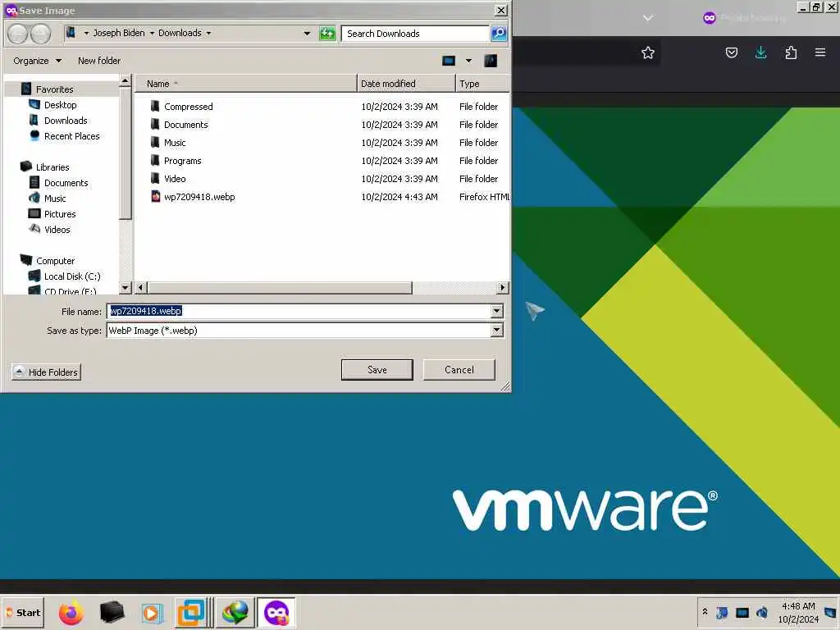Click the Back navigation button

(18, 34)
